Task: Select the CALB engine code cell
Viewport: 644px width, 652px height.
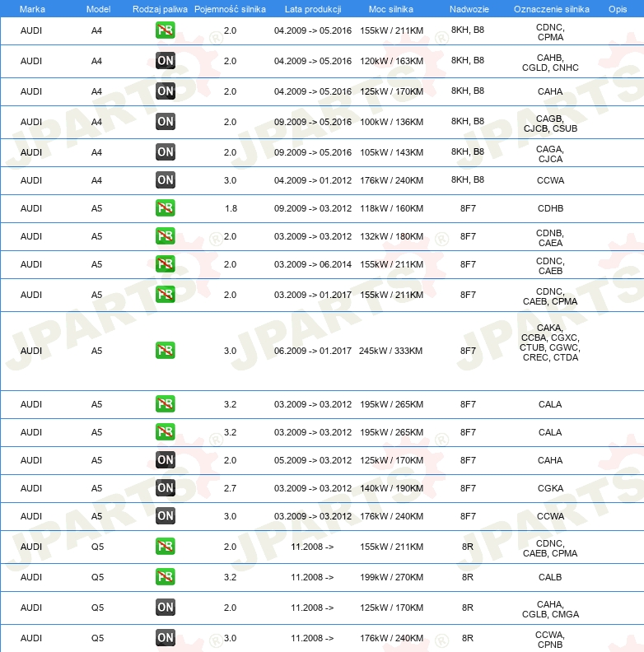Action: tap(550, 577)
